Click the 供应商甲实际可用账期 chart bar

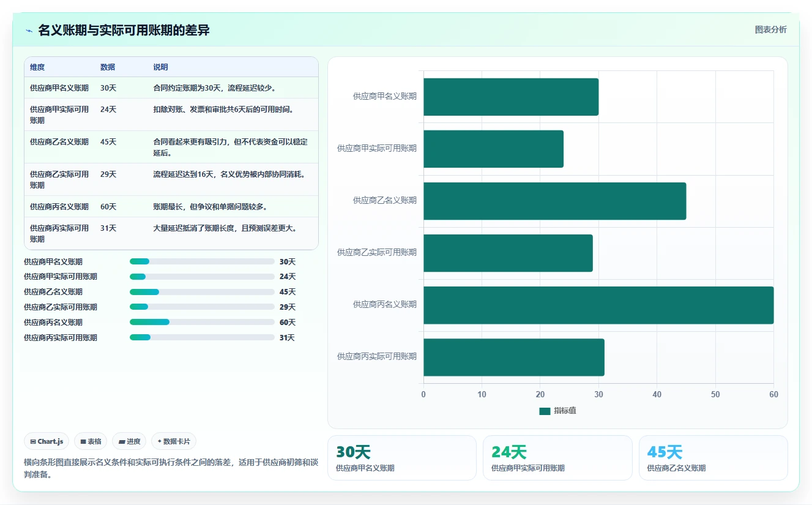tap(493, 149)
